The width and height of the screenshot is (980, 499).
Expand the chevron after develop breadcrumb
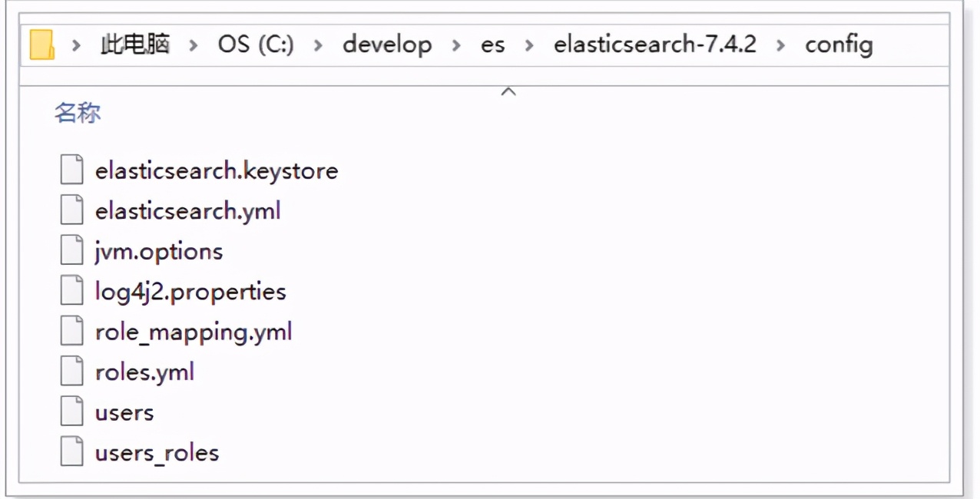(x=456, y=45)
